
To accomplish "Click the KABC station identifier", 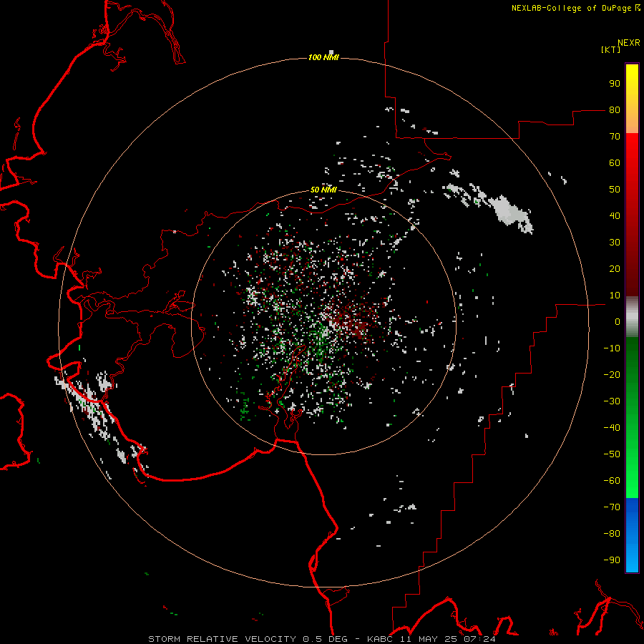I will tap(380, 639).
